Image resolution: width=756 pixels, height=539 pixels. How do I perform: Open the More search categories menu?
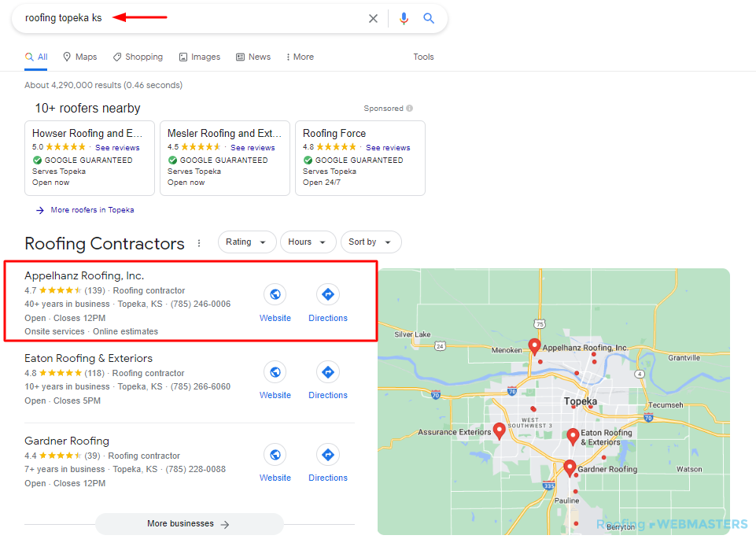(300, 57)
